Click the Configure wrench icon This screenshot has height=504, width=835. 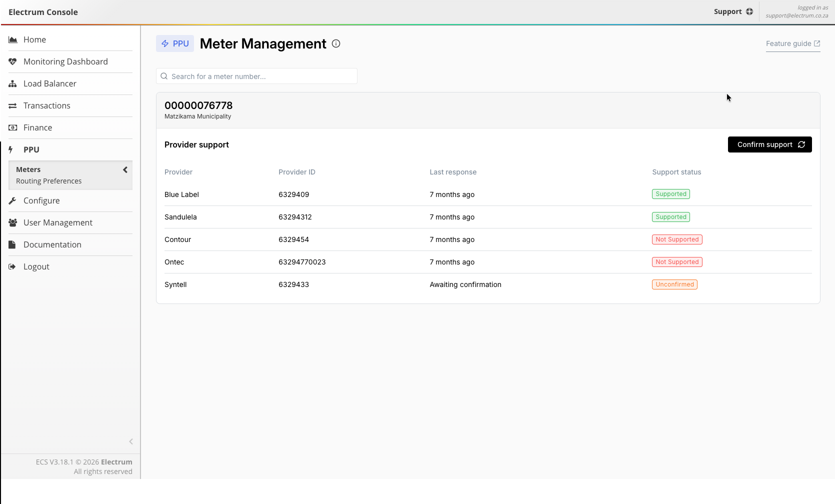pyautogui.click(x=13, y=200)
